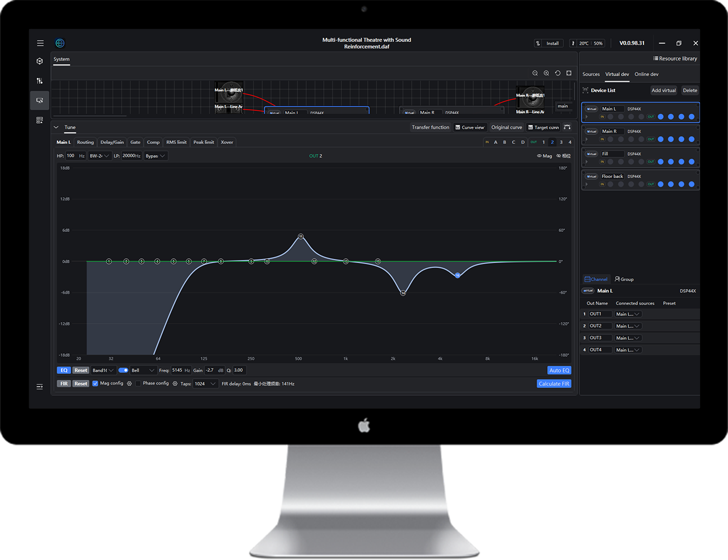The width and height of the screenshot is (728, 560).
Task: Click the Virtual badge of Main R device
Action: coord(591,132)
